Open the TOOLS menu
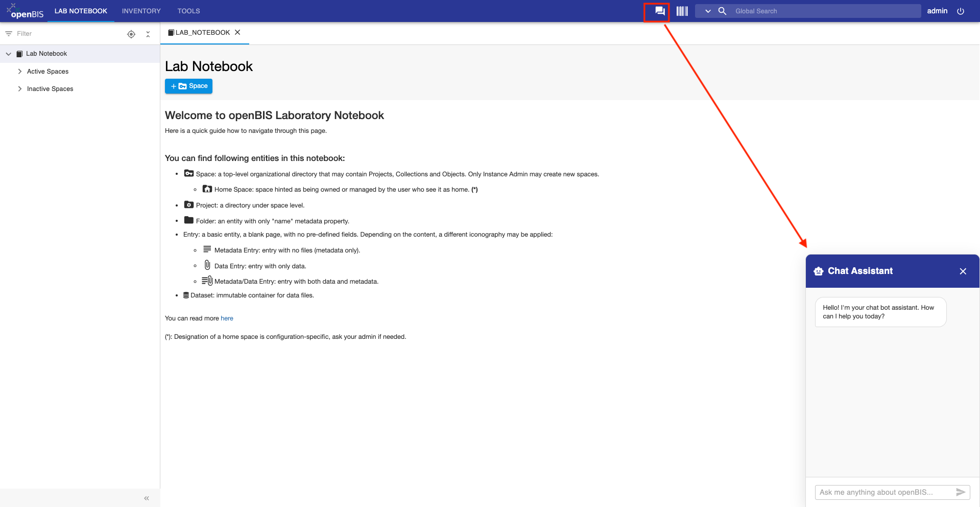The height and width of the screenshot is (507, 980). 189,11
